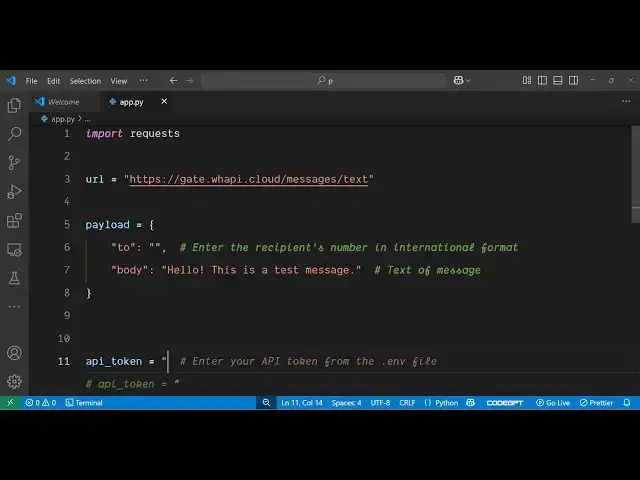Open CodeGPT from status bar

(504, 403)
